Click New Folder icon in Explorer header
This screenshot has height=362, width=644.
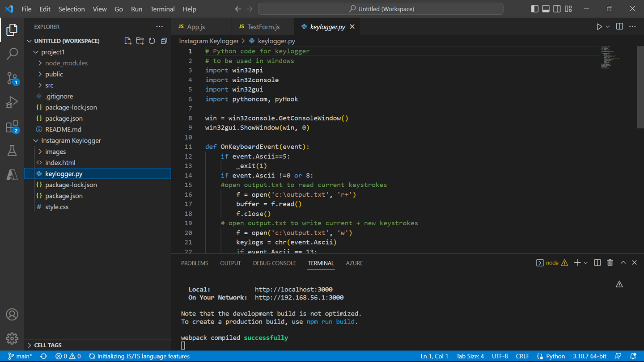[140, 41]
